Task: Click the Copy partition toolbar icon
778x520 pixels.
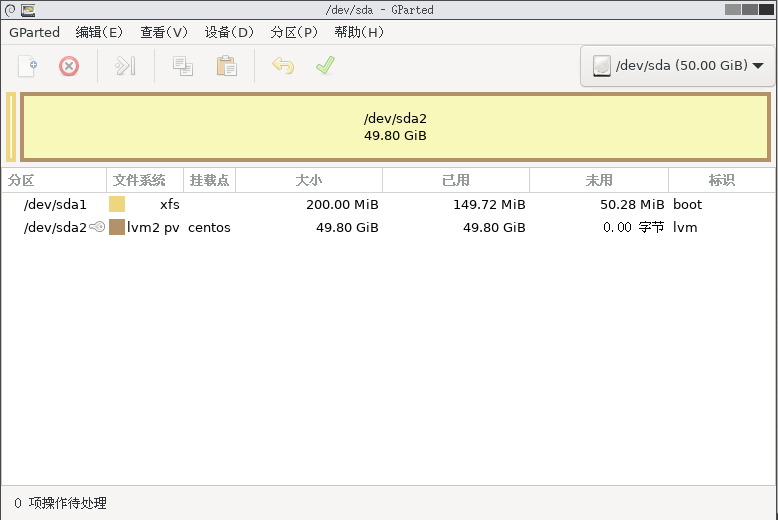Action: (183, 66)
